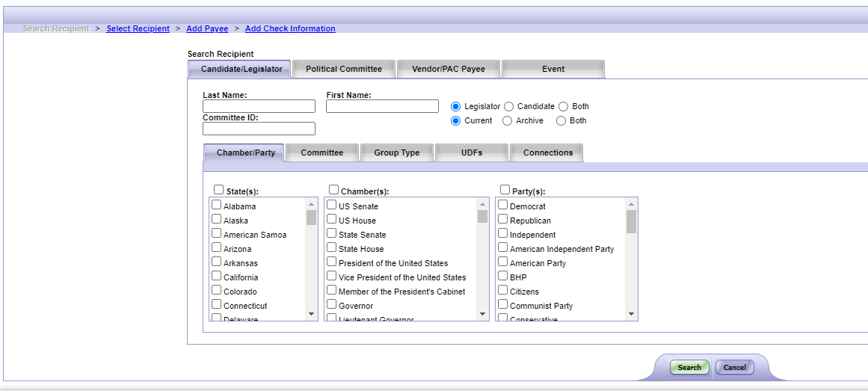868x391 pixels.
Task: Tick the US Senate chamber checkbox
Action: coord(331,206)
